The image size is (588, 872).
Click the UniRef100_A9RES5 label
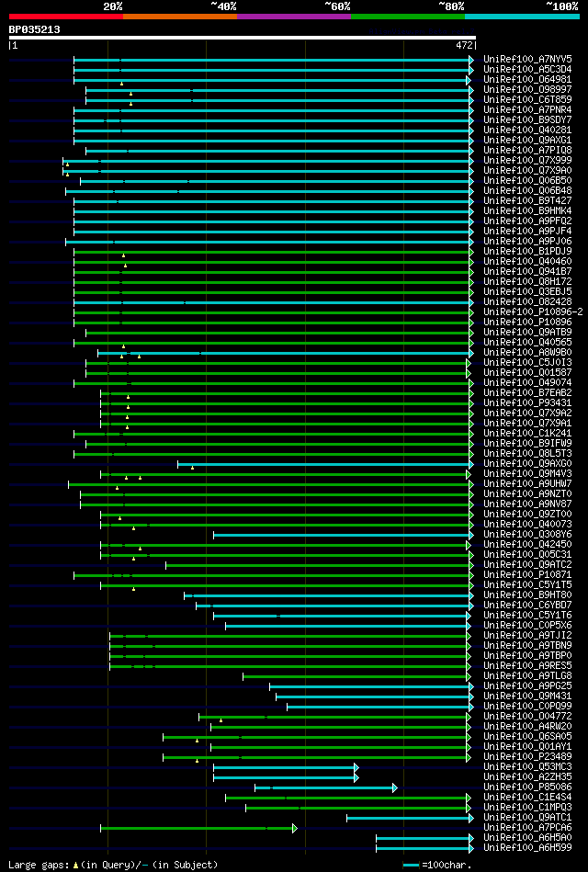click(x=527, y=665)
